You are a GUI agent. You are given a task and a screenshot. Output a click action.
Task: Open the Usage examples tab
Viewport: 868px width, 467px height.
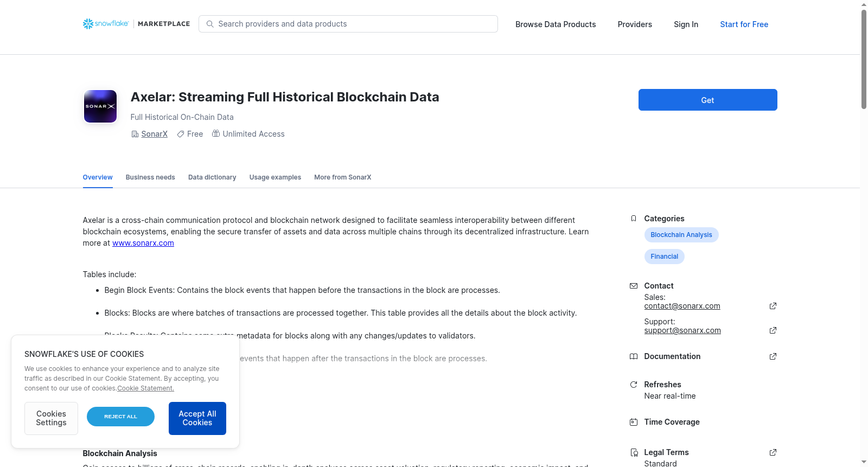[275, 177]
